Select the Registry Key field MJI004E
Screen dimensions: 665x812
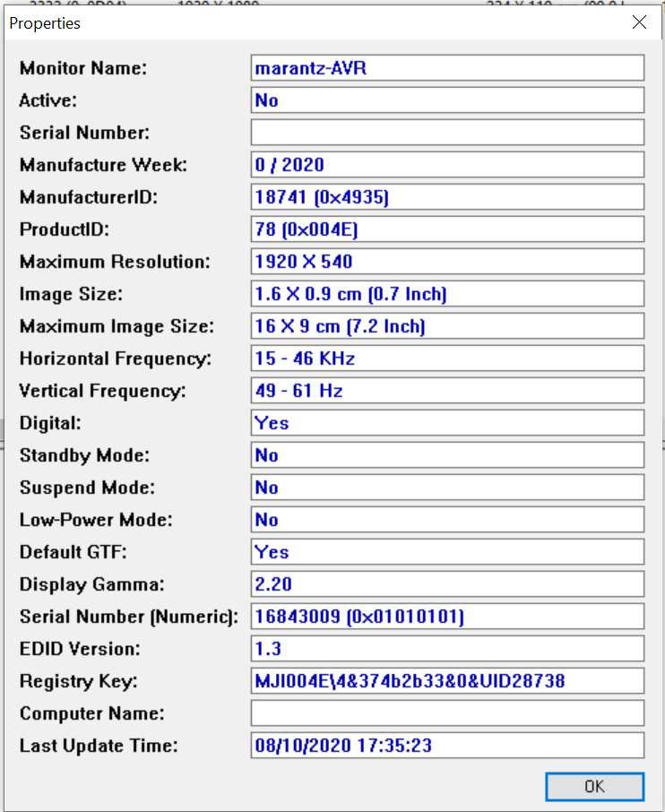(x=447, y=681)
